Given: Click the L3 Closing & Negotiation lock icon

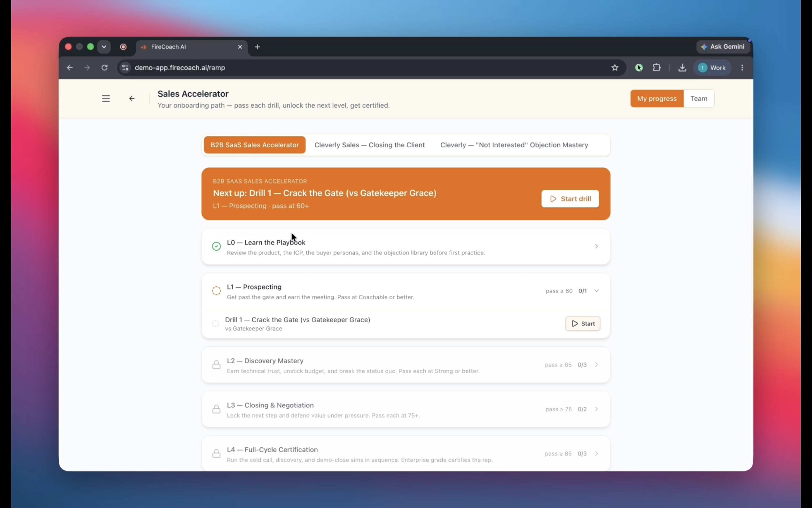Looking at the screenshot, I should pos(217,409).
